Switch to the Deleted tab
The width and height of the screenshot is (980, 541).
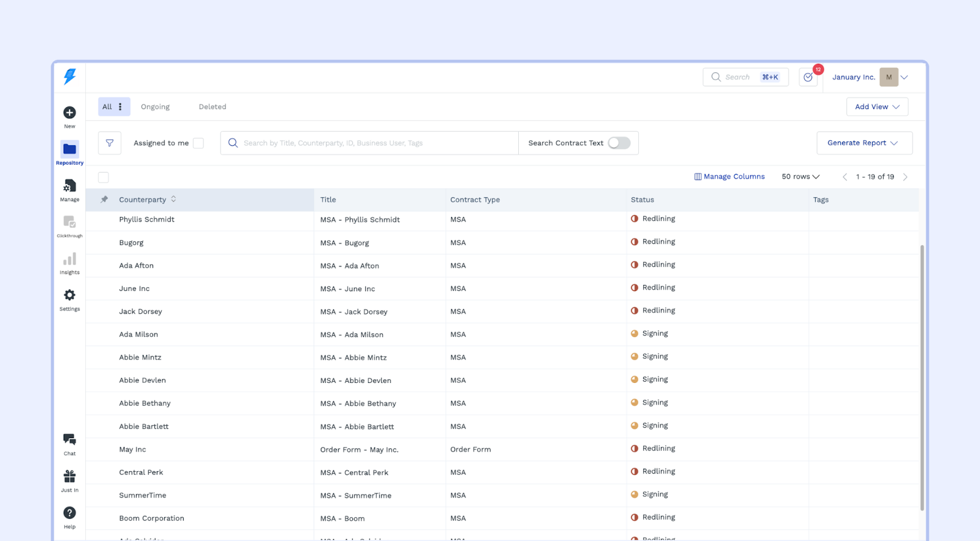(213, 107)
